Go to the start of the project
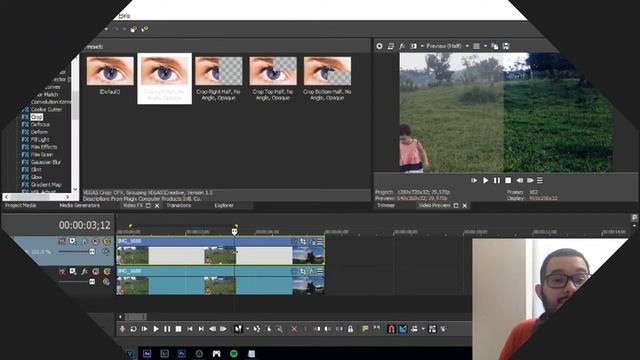Image resolution: width=640 pixels, height=360 pixels. 190,329
